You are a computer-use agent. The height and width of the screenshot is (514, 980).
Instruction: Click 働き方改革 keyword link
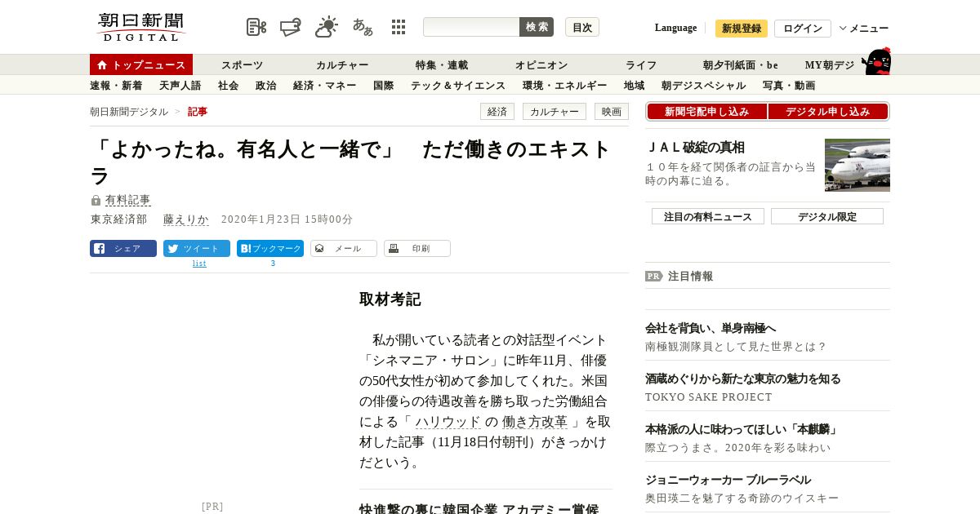pos(535,422)
